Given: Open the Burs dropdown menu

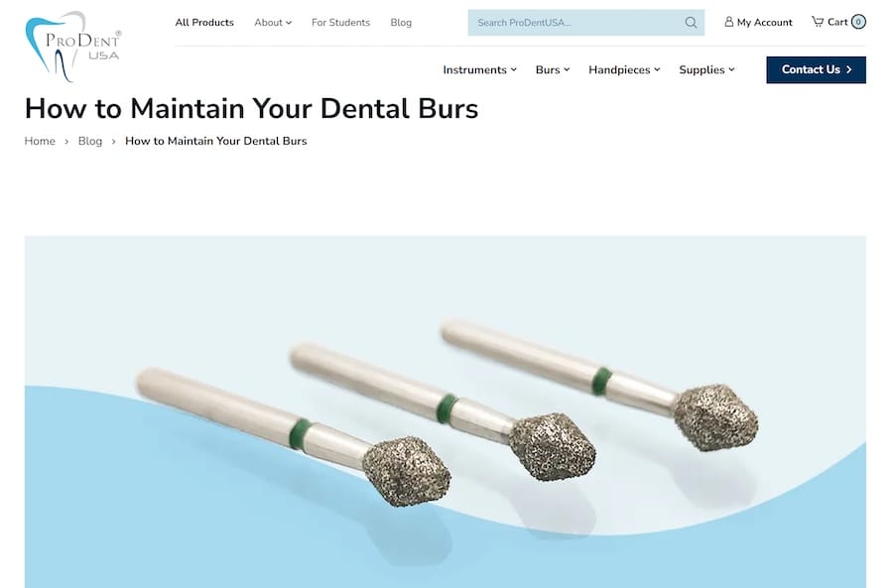Looking at the screenshot, I should point(553,69).
